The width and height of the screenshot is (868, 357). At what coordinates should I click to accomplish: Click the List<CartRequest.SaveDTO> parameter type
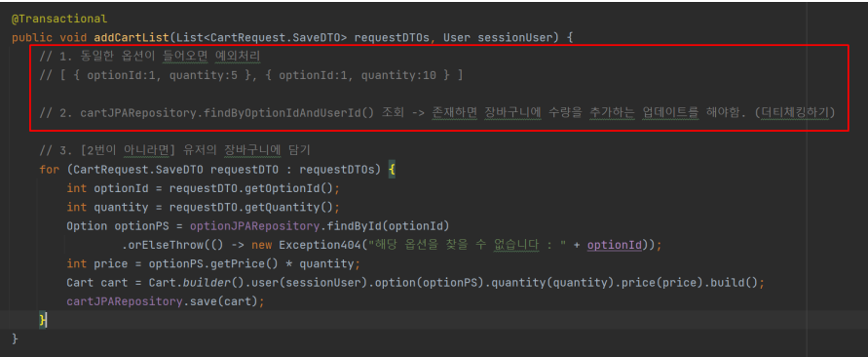(x=262, y=38)
